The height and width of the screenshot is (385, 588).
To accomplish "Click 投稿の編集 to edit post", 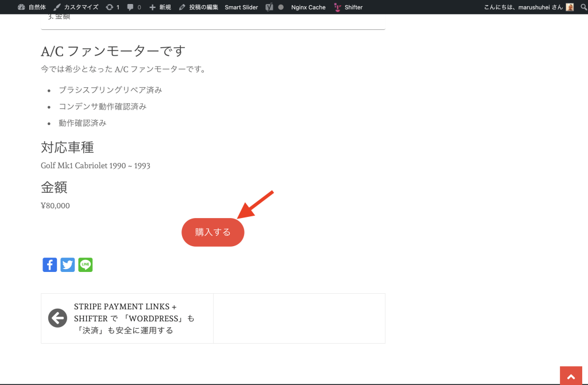I will pos(199,7).
